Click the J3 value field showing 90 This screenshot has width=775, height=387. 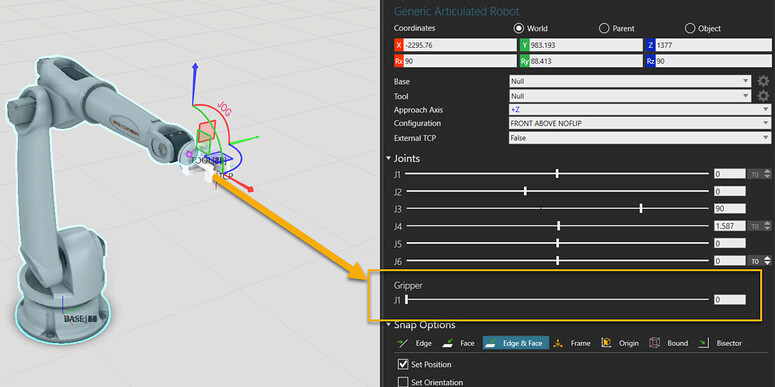[x=730, y=209]
